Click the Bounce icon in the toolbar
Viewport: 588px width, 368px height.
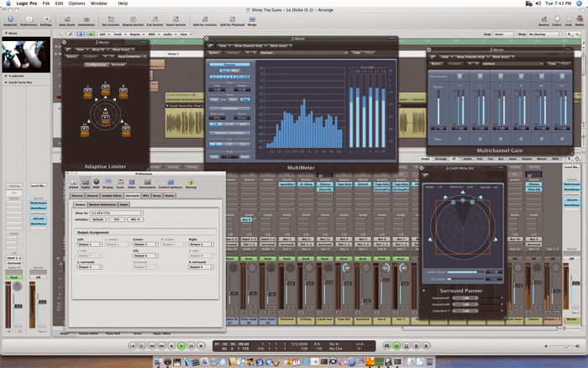tap(543, 21)
